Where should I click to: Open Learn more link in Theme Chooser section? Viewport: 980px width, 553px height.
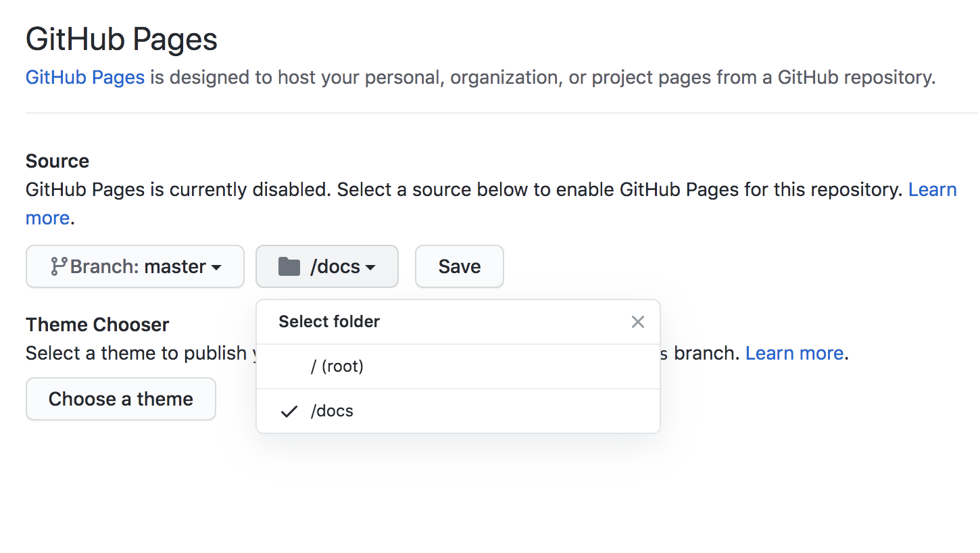pyautogui.click(x=794, y=353)
